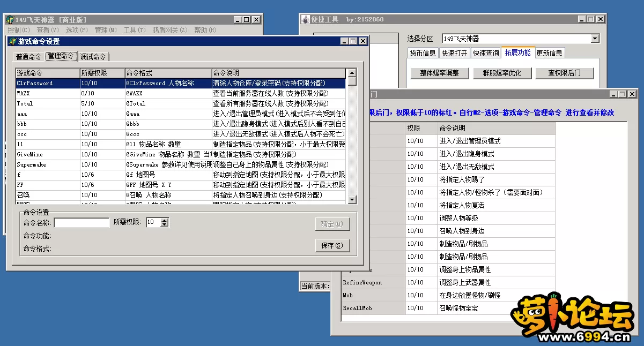Switch to the 快速查询 tab
Image resolution: width=644 pixels, height=346 pixels.
[x=485, y=53]
